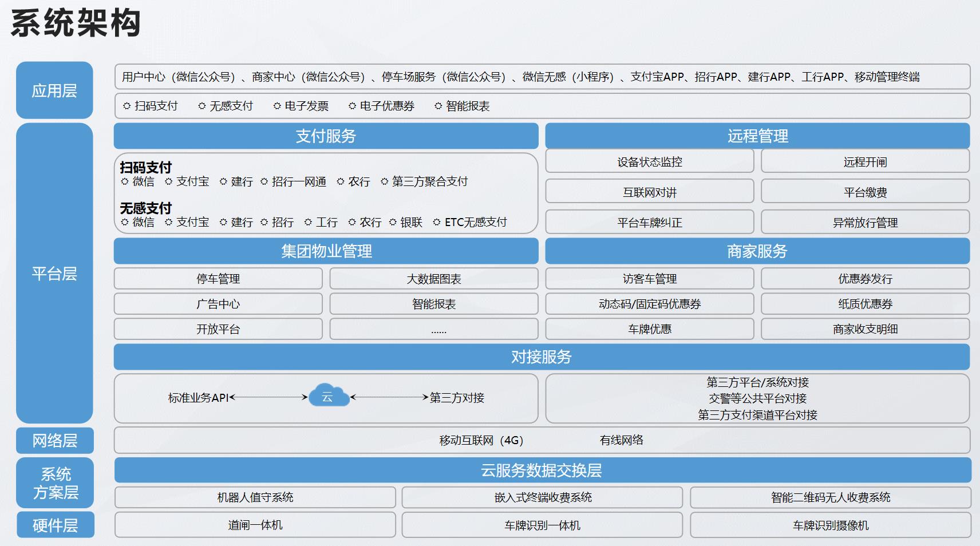Viewport: 980px width, 546px height.
Task: Click the 远程开闸 box
Action: (865, 161)
